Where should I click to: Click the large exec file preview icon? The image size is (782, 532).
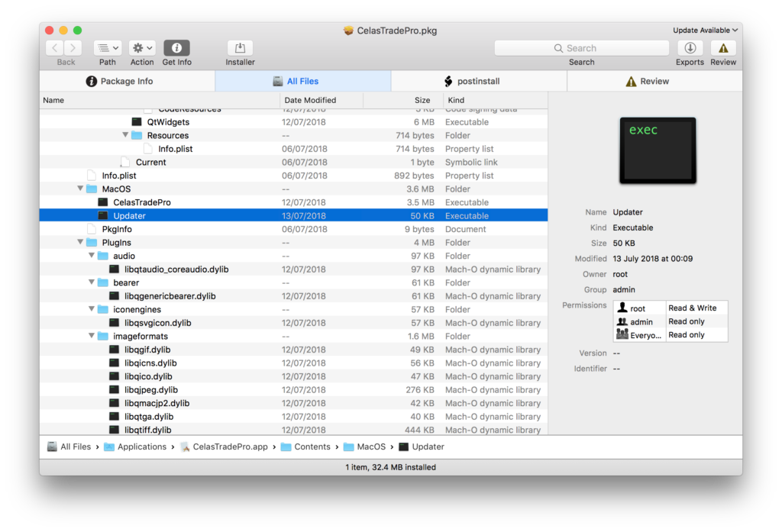click(658, 150)
